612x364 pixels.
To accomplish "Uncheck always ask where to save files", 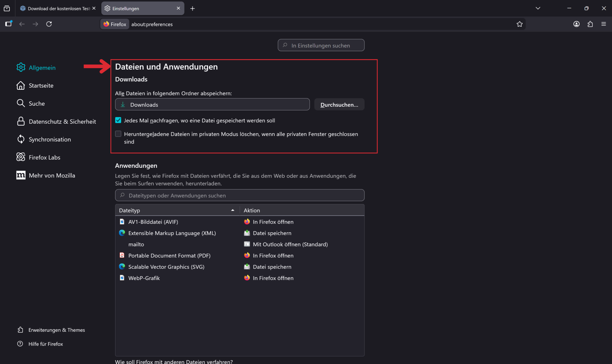I will click(118, 120).
